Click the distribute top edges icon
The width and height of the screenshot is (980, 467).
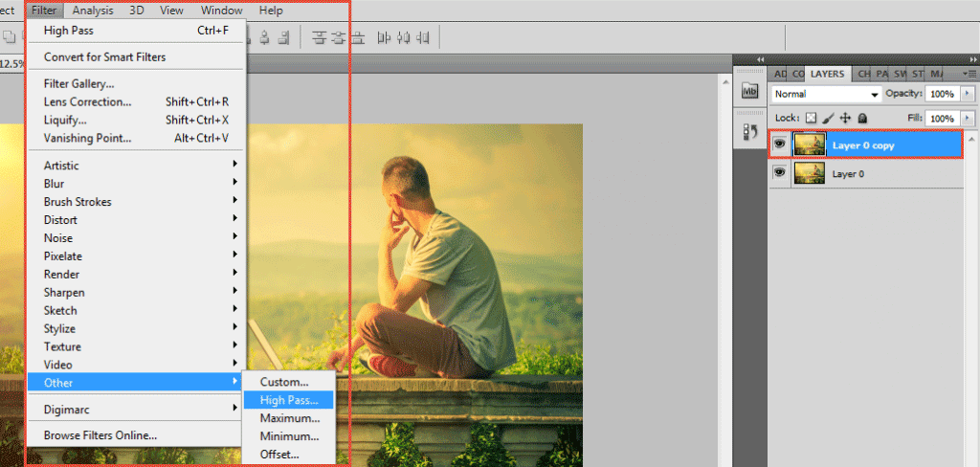[x=320, y=38]
